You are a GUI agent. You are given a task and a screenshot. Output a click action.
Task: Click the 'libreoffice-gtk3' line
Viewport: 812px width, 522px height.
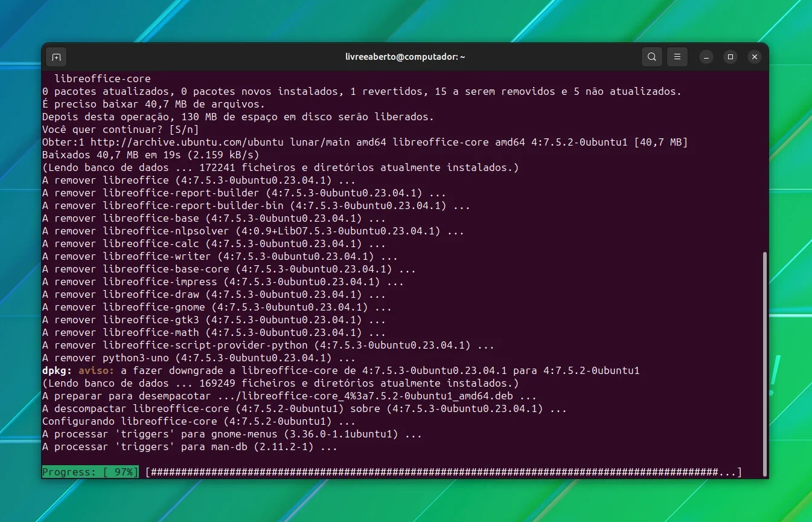pos(214,320)
